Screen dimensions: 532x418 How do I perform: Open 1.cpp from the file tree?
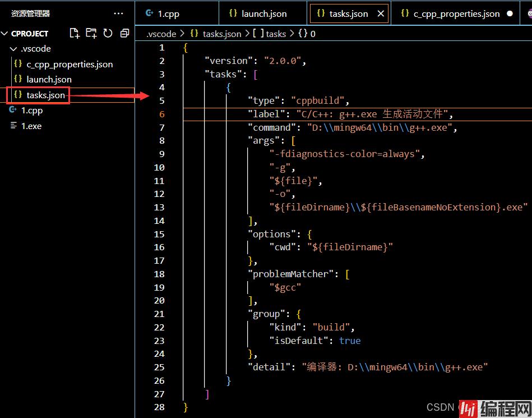(32, 111)
